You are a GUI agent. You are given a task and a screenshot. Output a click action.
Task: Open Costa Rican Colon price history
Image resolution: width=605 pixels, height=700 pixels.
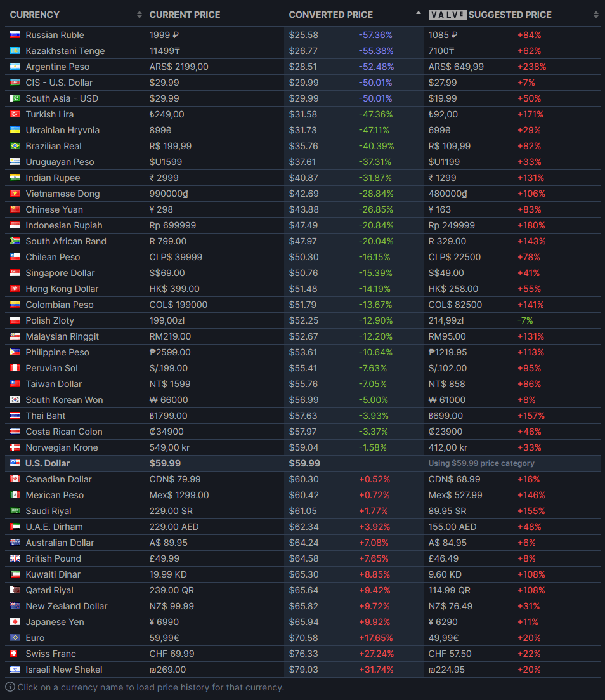pos(64,432)
